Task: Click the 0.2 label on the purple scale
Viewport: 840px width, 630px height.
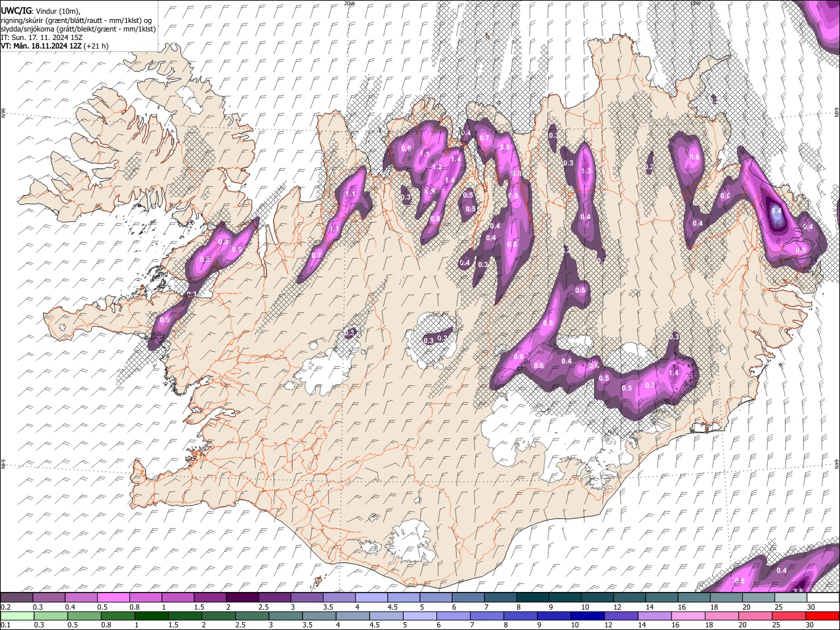Action: point(6,607)
